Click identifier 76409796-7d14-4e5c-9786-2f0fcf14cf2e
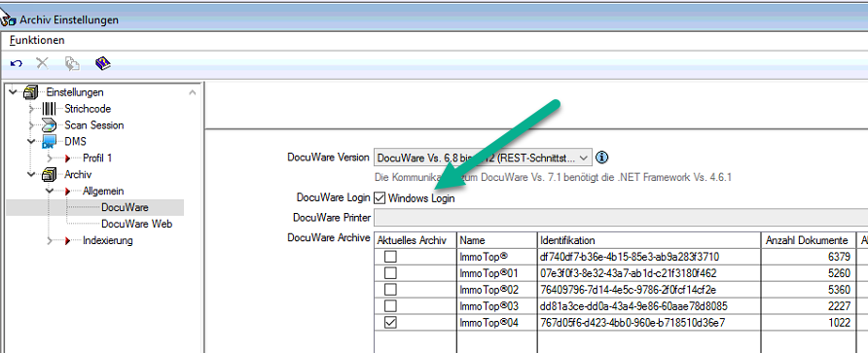Image resolution: width=868 pixels, height=353 pixels. coord(628,290)
